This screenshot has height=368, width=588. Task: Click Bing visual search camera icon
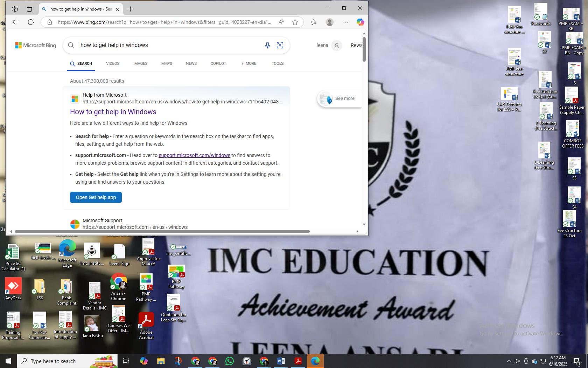tap(280, 45)
